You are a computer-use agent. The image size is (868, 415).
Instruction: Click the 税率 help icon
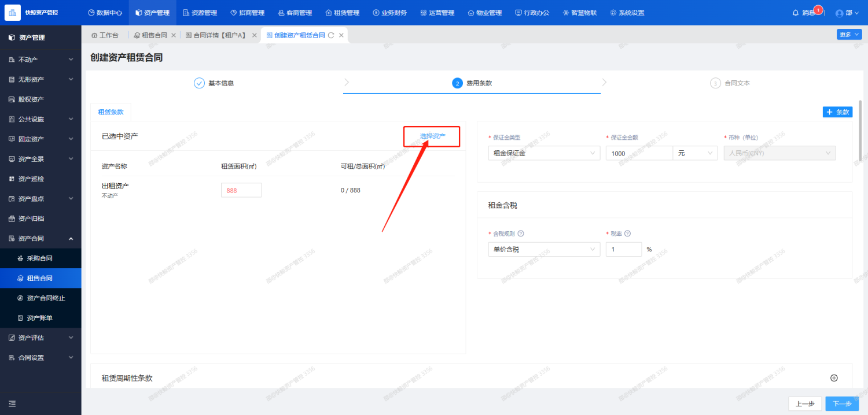627,234
